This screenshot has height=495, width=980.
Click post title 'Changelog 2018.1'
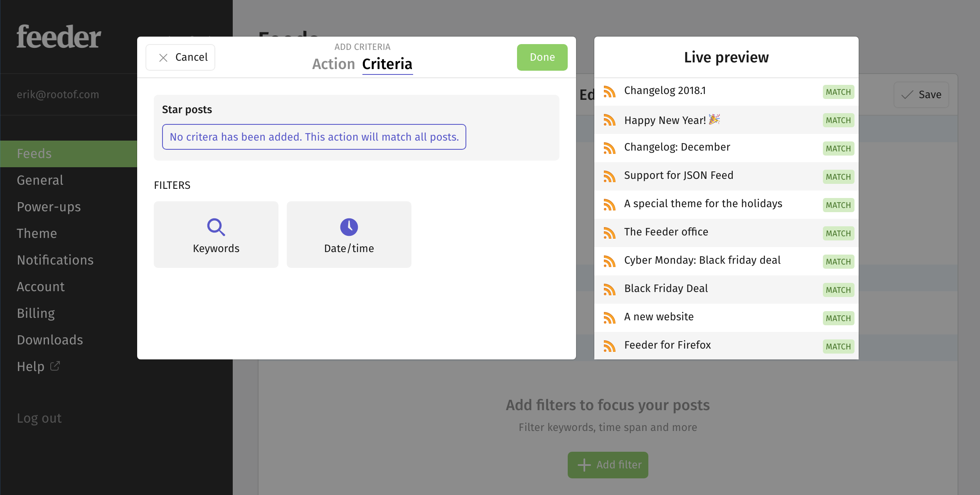tap(665, 91)
